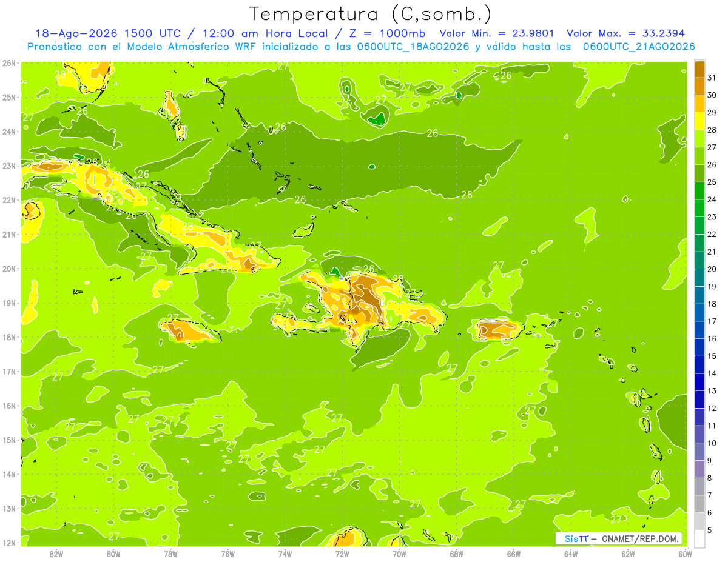This screenshot has width=728, height=562.
Task: Click the '12N' latitude axis label
Action: (x=9, y=543)
